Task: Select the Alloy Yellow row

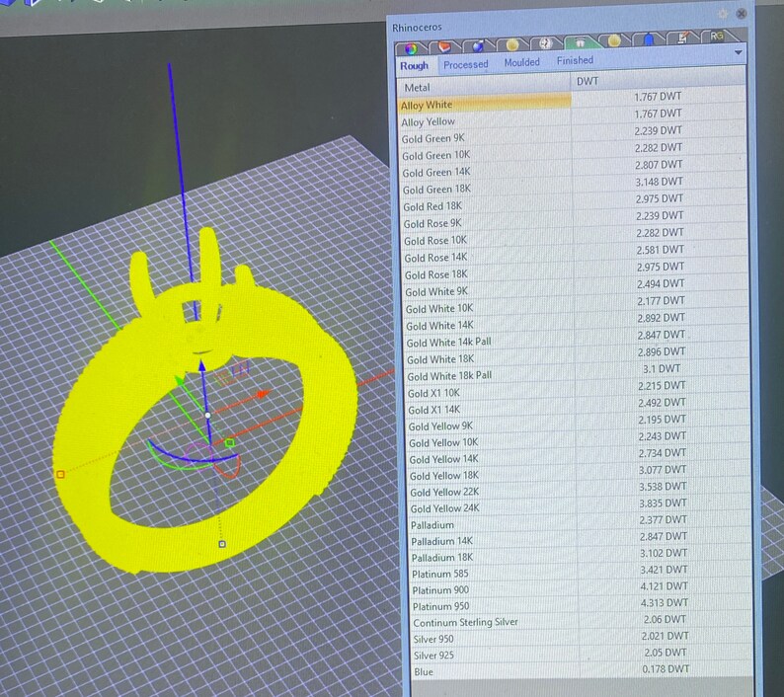Action: (x=573, y=118)
